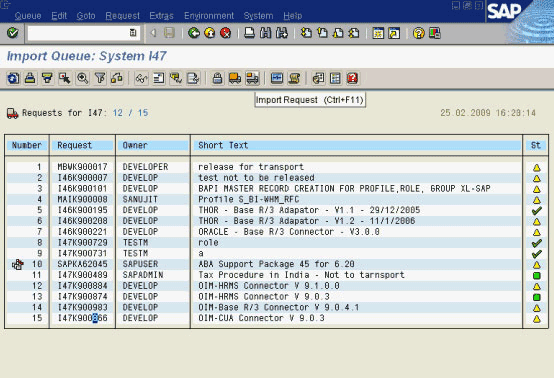Click the package icon beside row 10
Image resolution: width=554 pixels, height=378 pixels.
[18, 264]
